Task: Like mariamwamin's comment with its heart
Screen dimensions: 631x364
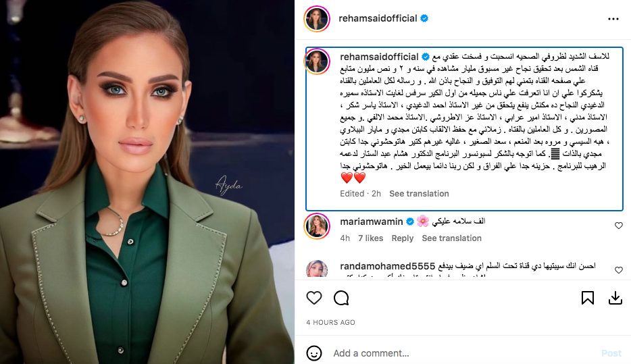Action: (x=619, y=226)
